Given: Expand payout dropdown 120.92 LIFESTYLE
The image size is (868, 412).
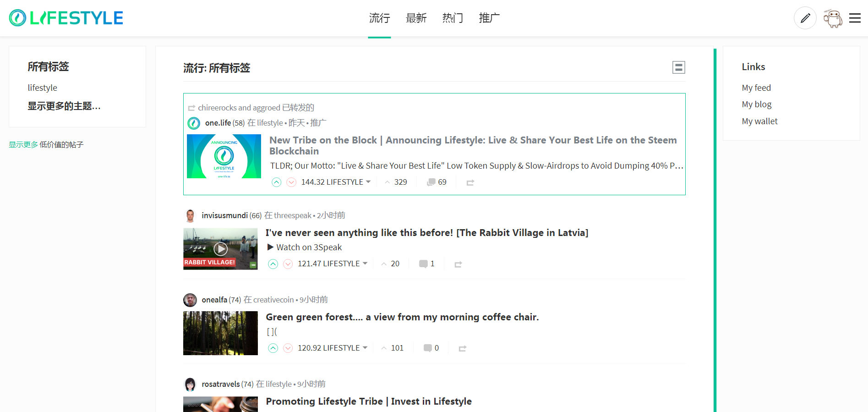Looking at the screenshot, I should (333, 348).
